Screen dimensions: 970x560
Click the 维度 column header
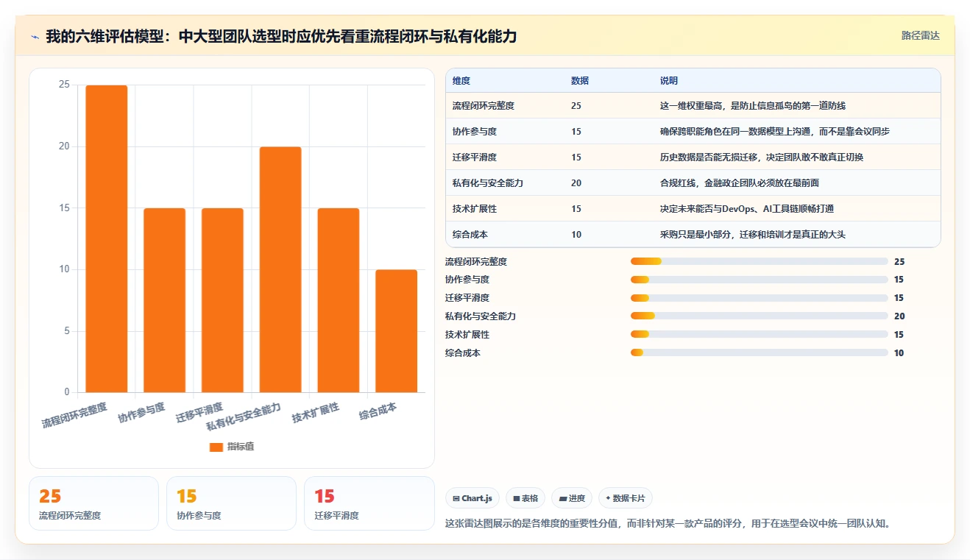pyautogui.click(x=461, y=81)
